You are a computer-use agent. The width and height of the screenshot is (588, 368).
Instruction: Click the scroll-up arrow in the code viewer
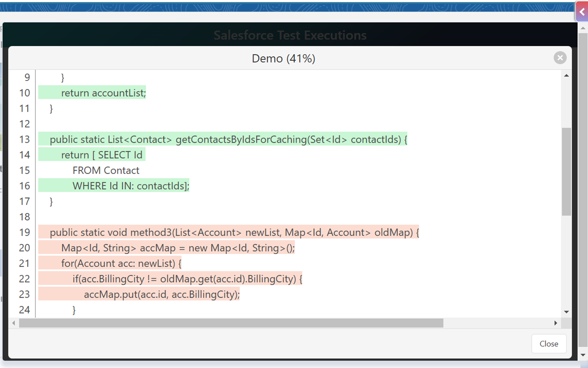pos(566,75)
